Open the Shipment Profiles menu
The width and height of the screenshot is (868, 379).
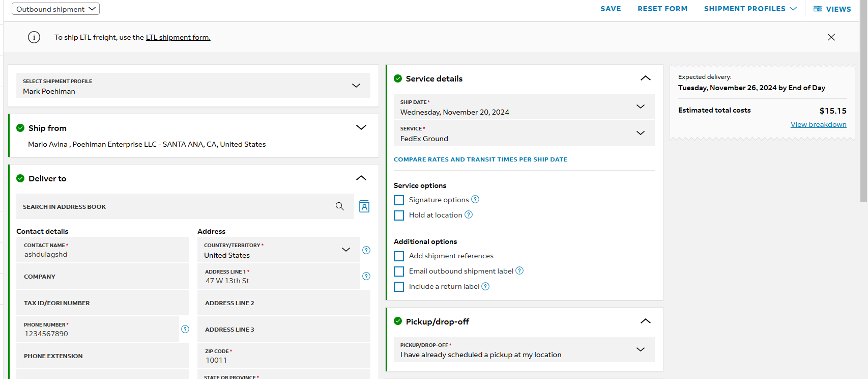750,9
